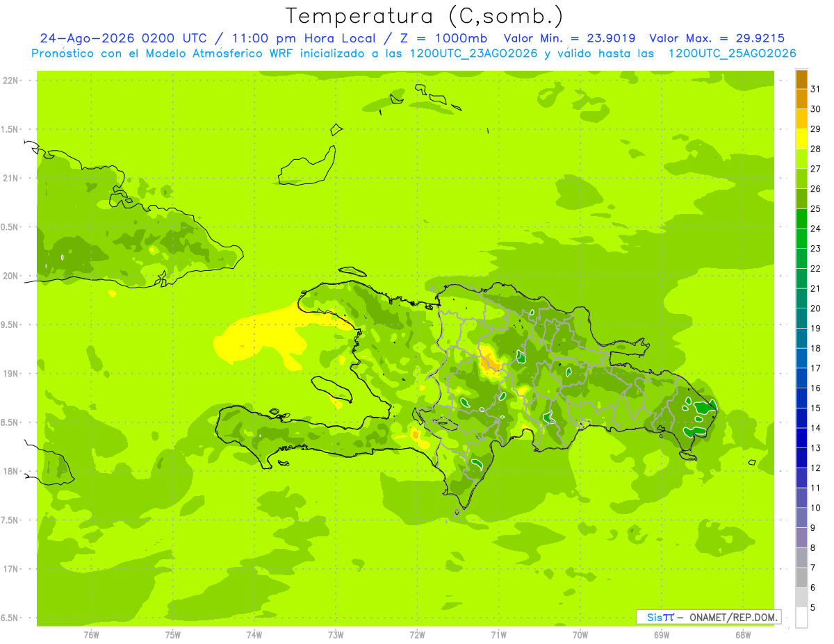Click the legend value label '24'
Viewport: 834px width, 644px height.
(x=815, y=229)
